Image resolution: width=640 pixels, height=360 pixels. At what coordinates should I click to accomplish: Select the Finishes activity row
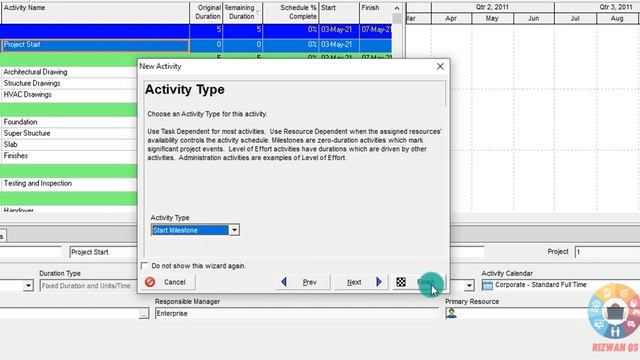16,156
